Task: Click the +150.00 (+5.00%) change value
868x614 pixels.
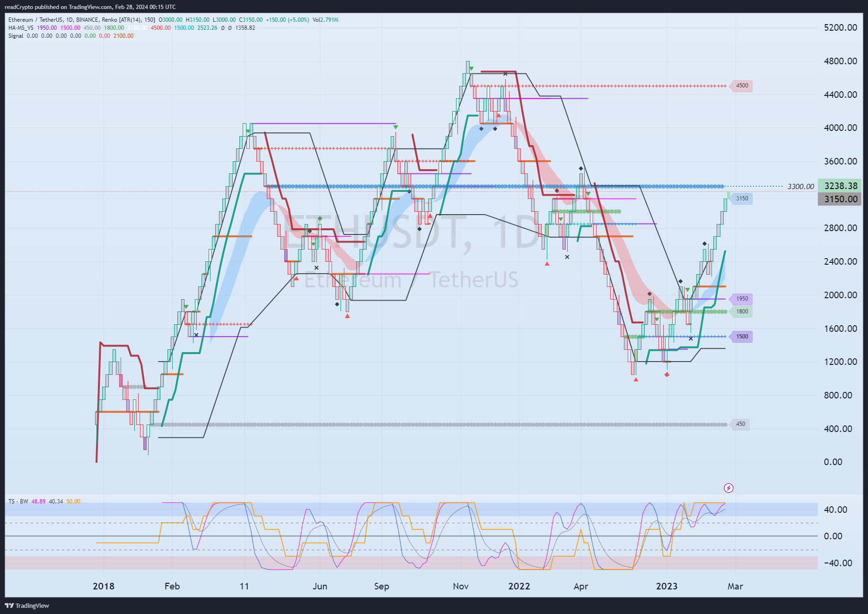Action: [288, 20]
